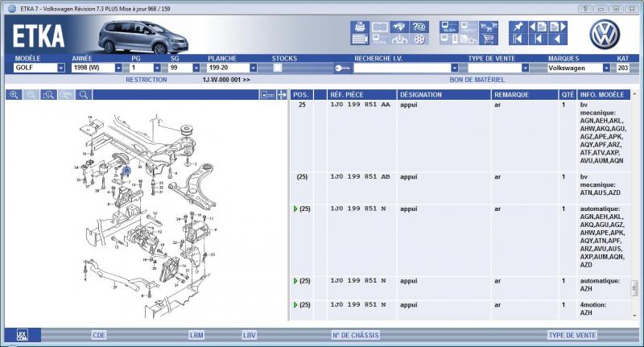Click the printer icon in the toolbar

[360, 27]
